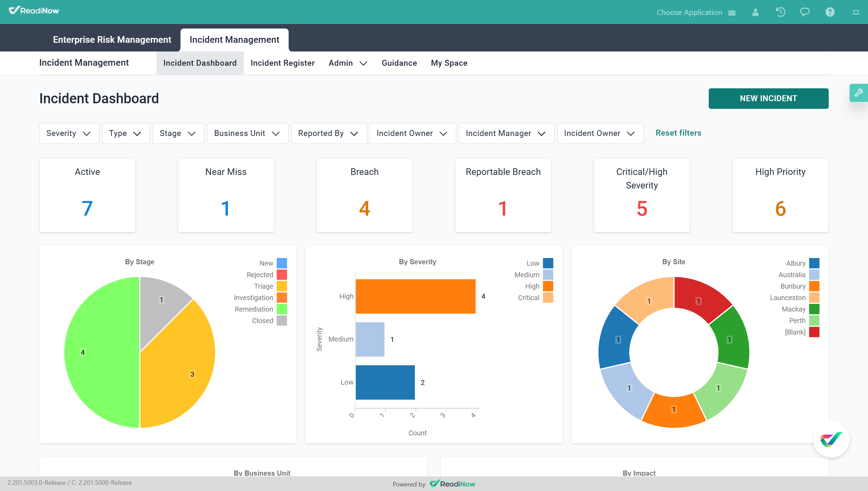Open the Incident Register page
This screenshot has height=491, width=868.
pos(282,63)
